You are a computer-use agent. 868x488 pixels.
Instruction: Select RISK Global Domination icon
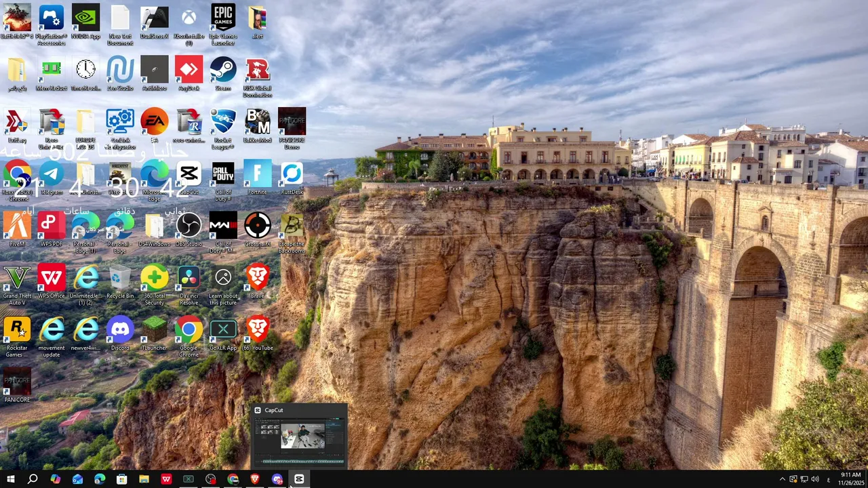point(258,77)
